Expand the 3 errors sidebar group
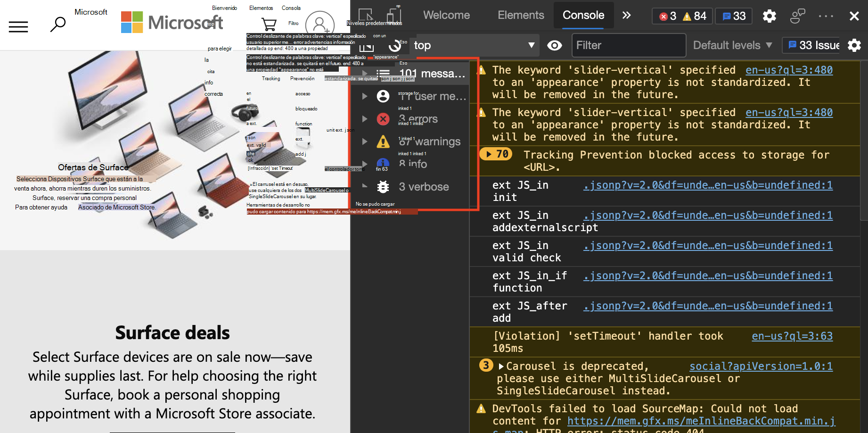 pyautogui.click(x=364, y=119)
